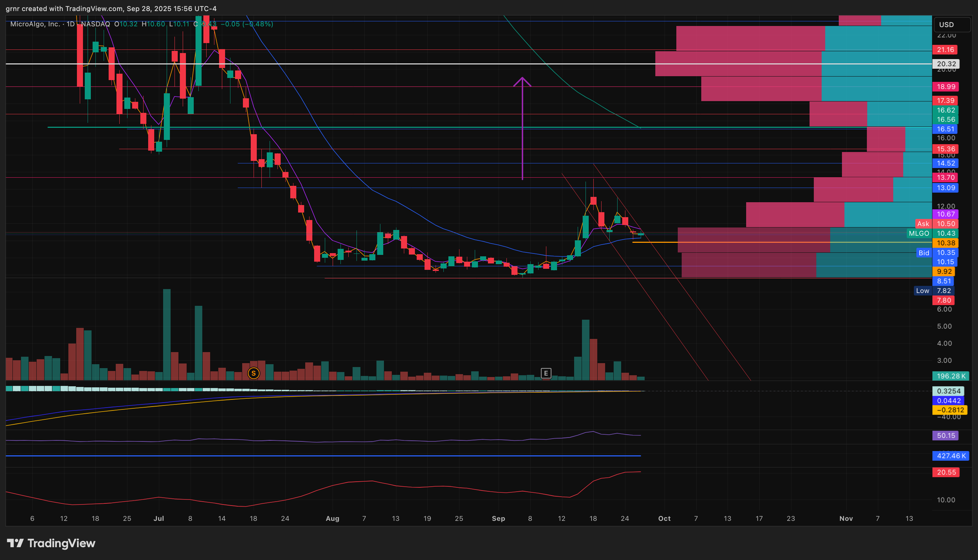978x560 pixels.
Task: Click the E earnings marker
Action: tap(546, 373)
